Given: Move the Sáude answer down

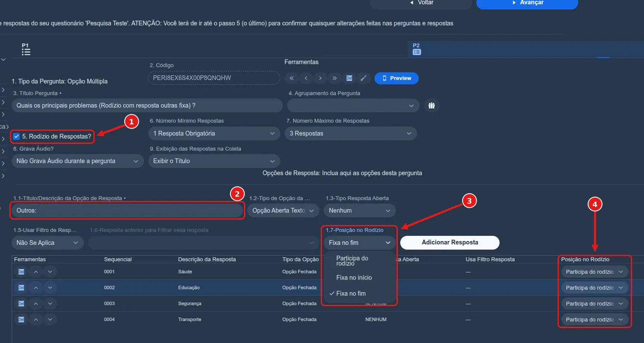Looking at the screenshot, I should [x=50, y=272].
